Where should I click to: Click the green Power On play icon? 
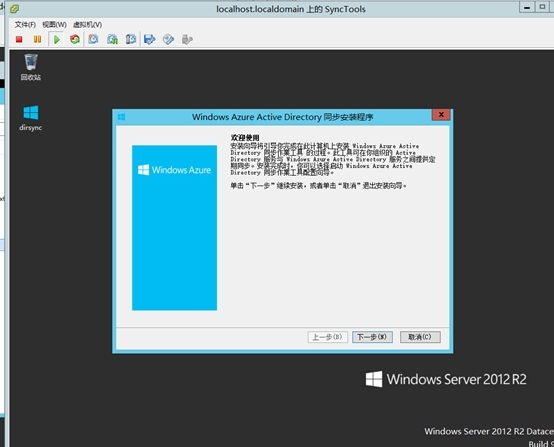coord(56,39)
